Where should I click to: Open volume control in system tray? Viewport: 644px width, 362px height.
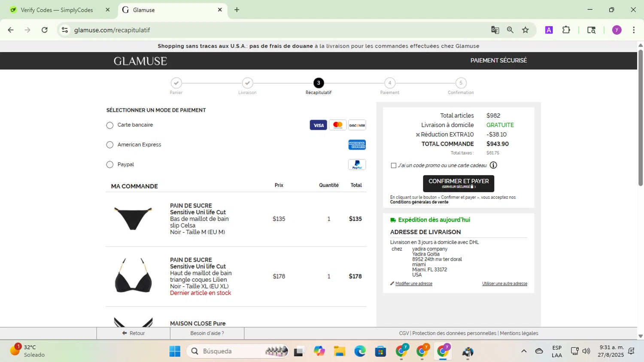coord(586,351)
